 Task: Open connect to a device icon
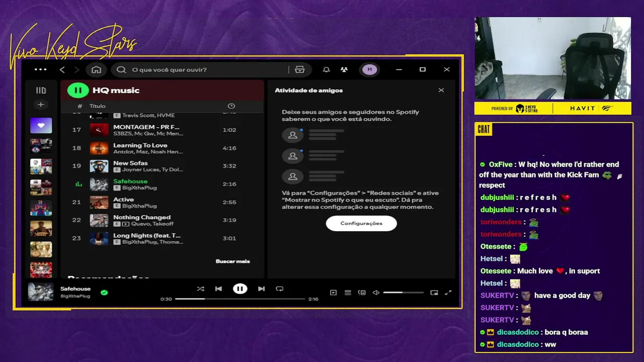362,293
